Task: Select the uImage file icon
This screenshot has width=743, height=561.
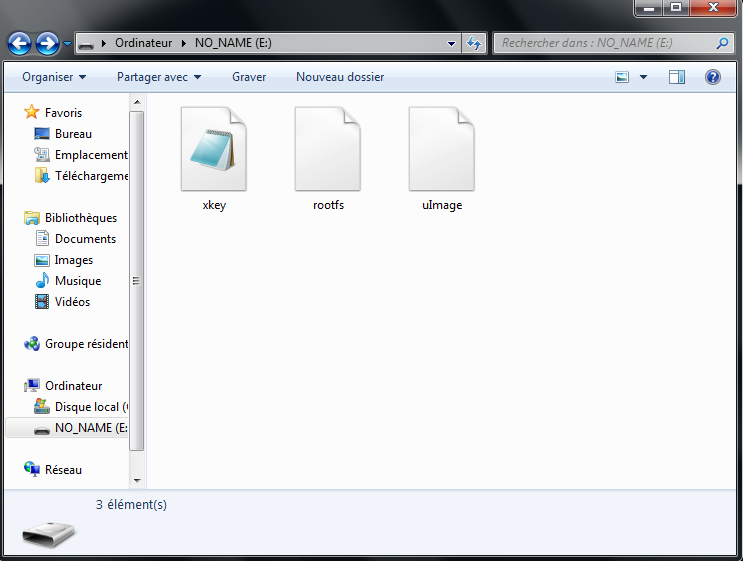Action: pos(441,149)
